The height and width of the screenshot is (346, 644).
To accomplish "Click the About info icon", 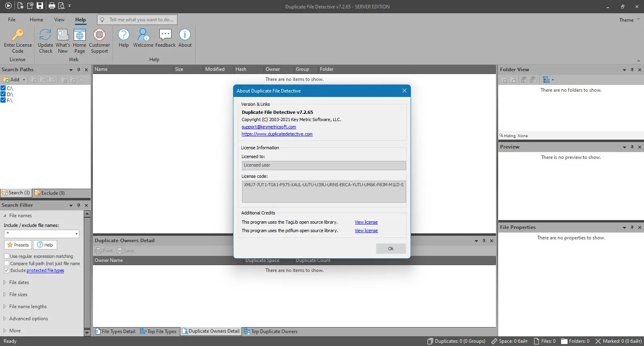I will (x=185, y=35).
